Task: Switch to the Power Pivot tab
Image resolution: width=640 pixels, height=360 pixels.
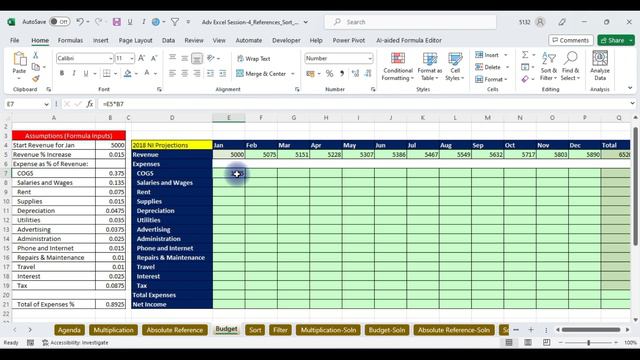Action: pos(349,40)
